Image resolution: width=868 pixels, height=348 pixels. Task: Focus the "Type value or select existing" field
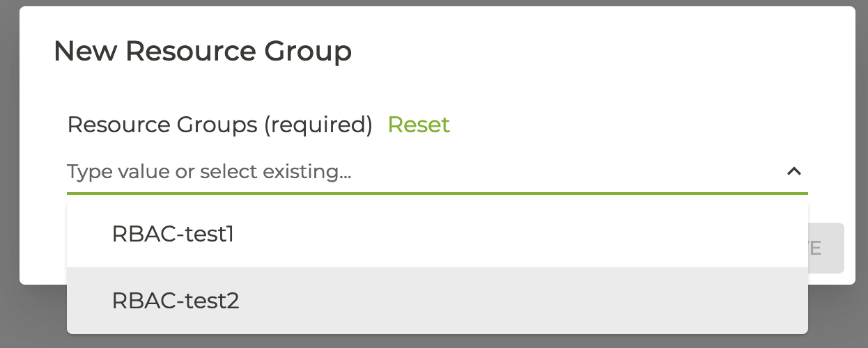418,171
